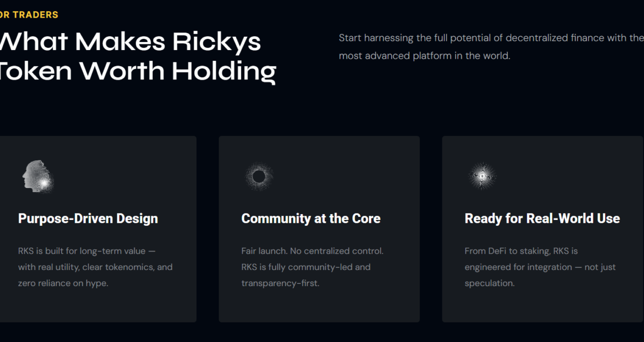Click the Token Worth Holding heading line
Viewport: 644px width, 342px height.
(x=138, y=71)
